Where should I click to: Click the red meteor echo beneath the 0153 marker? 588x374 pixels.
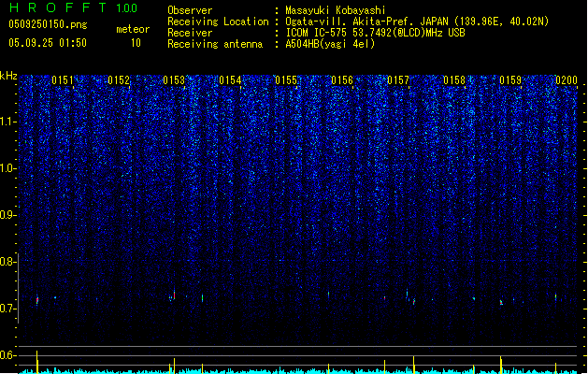click(175, 295)
